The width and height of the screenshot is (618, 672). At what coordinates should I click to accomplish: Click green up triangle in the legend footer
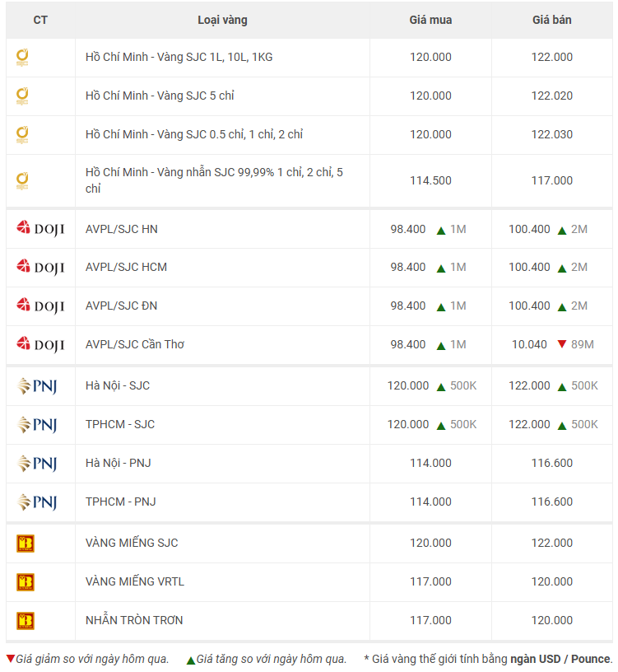pyautogui.click(x=191, y=660)
